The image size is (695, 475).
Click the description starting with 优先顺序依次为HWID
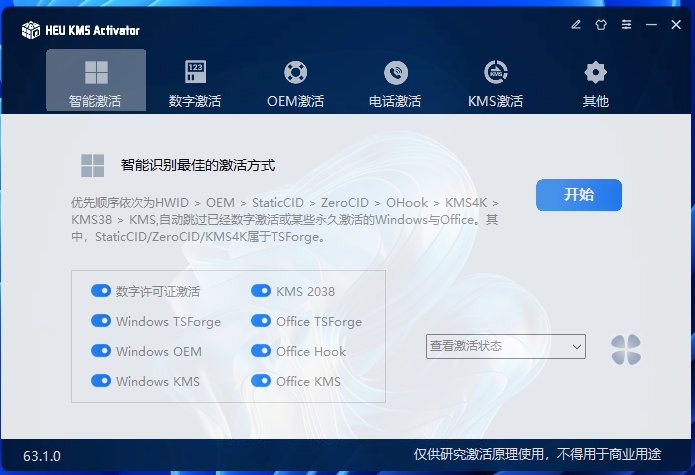click(285, 220)
